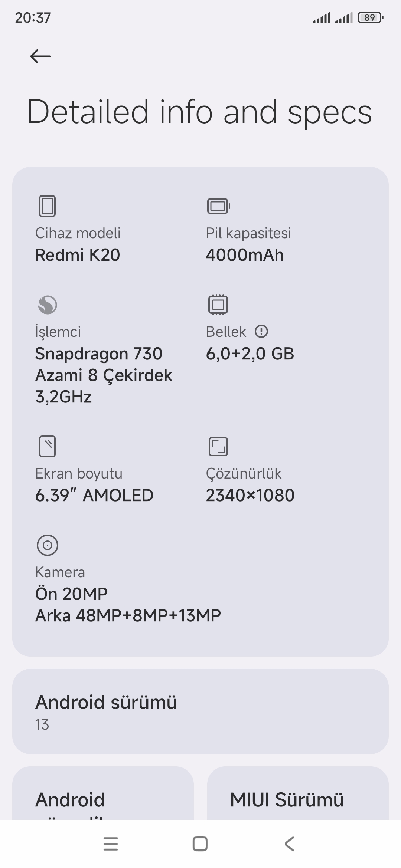Screen dimensions: 401x868
Task: Open the bottom-left Android card
Action: 103,793
